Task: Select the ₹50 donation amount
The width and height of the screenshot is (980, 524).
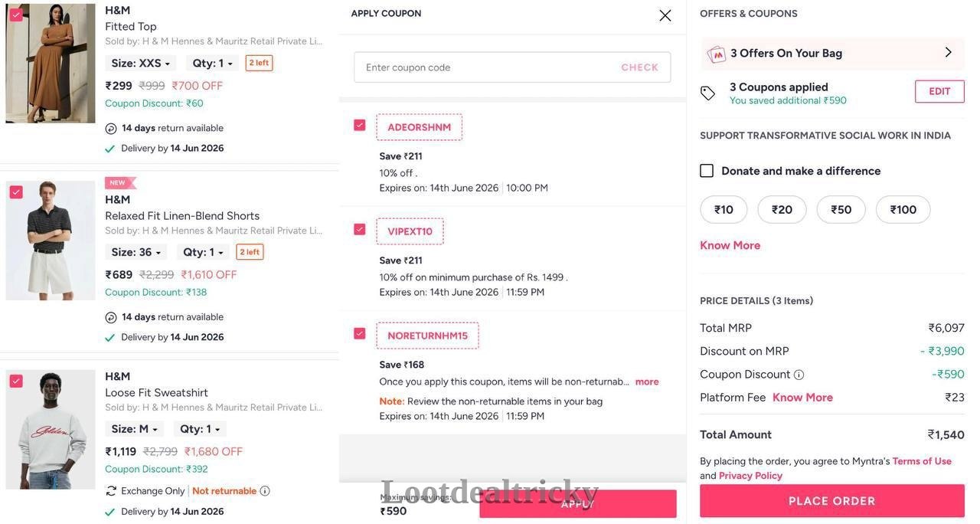Action: (841, 210)
